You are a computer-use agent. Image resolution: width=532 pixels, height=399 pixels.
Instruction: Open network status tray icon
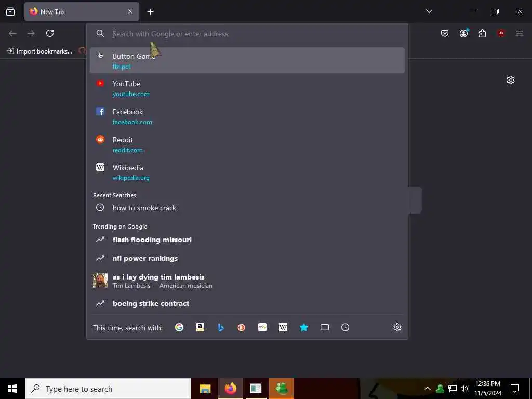click(453, 389)
